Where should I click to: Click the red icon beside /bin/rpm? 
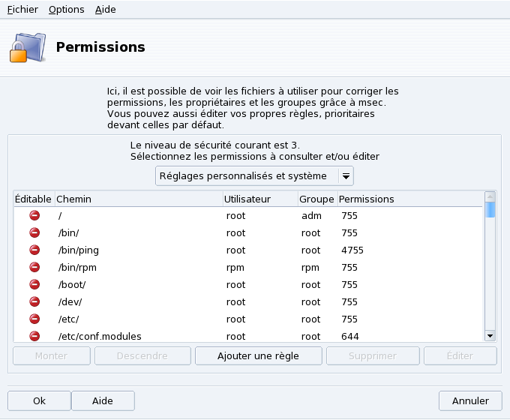pos(34,267)
